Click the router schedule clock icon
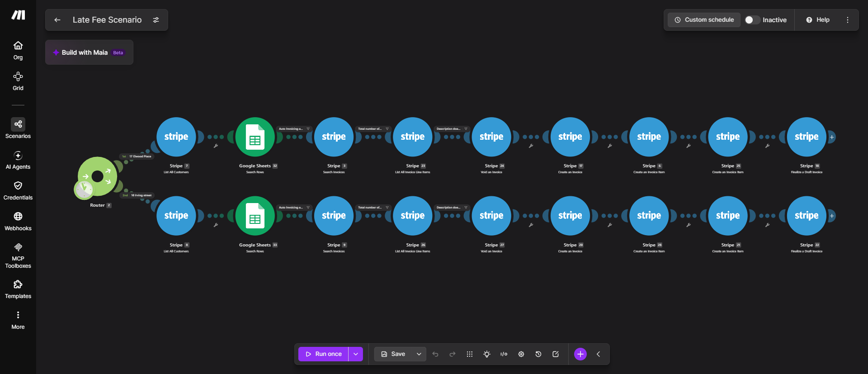 coord(84,189)
